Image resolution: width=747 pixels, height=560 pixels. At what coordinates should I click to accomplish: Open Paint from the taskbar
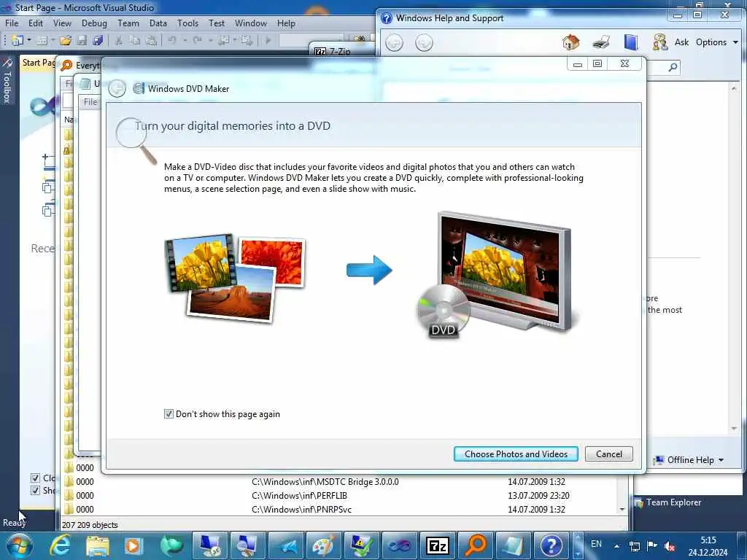point(324,545)
